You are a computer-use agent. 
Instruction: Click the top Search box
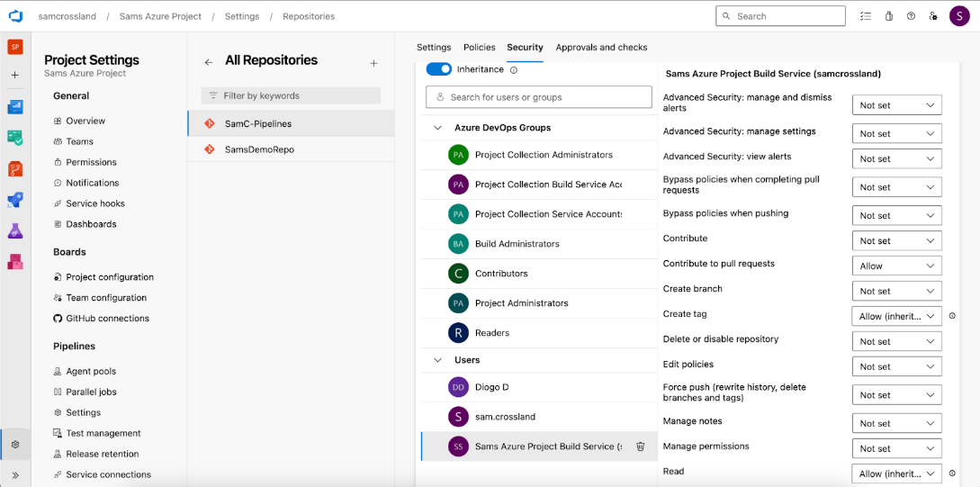[x=780, y=16]
